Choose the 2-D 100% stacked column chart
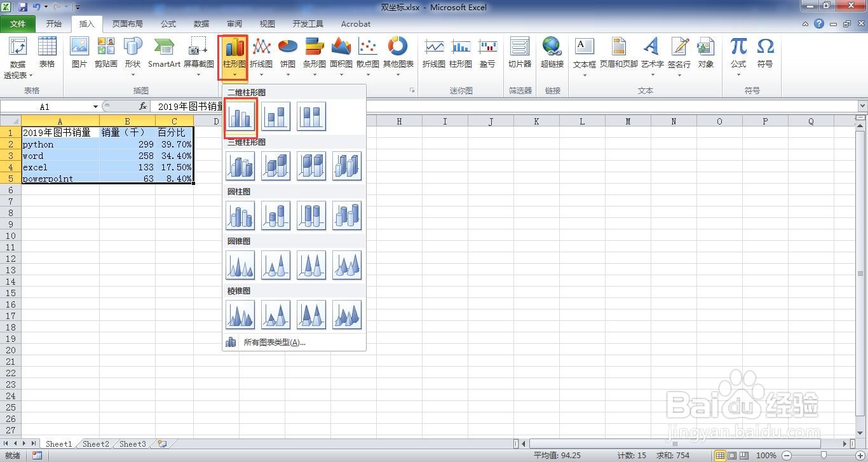 (x=311, y=116)
